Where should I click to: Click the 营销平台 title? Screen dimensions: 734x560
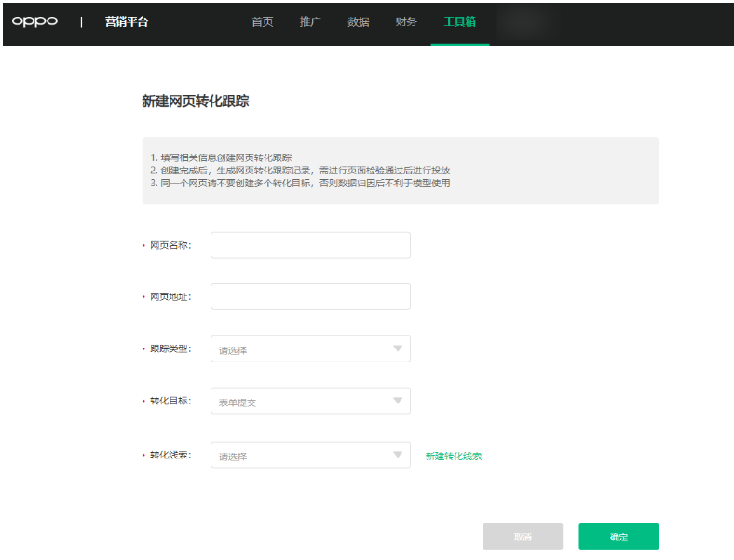pyautogui.click(x=127, y=22)
